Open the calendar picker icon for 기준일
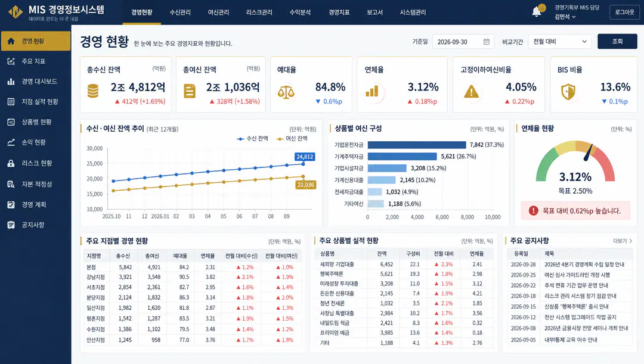The height and width of the screenshot is (364, 644). pos(487,42)
